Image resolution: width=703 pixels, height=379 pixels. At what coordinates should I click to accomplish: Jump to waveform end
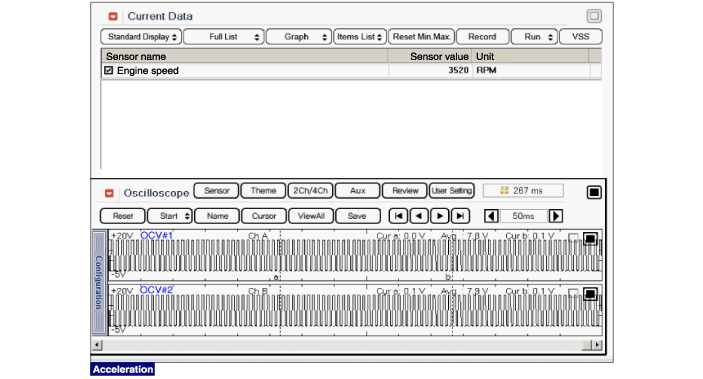(x=460, y=216)
